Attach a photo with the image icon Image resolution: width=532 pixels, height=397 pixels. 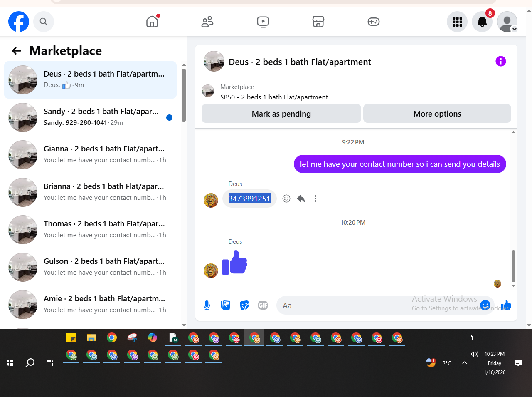pos(226,305)
